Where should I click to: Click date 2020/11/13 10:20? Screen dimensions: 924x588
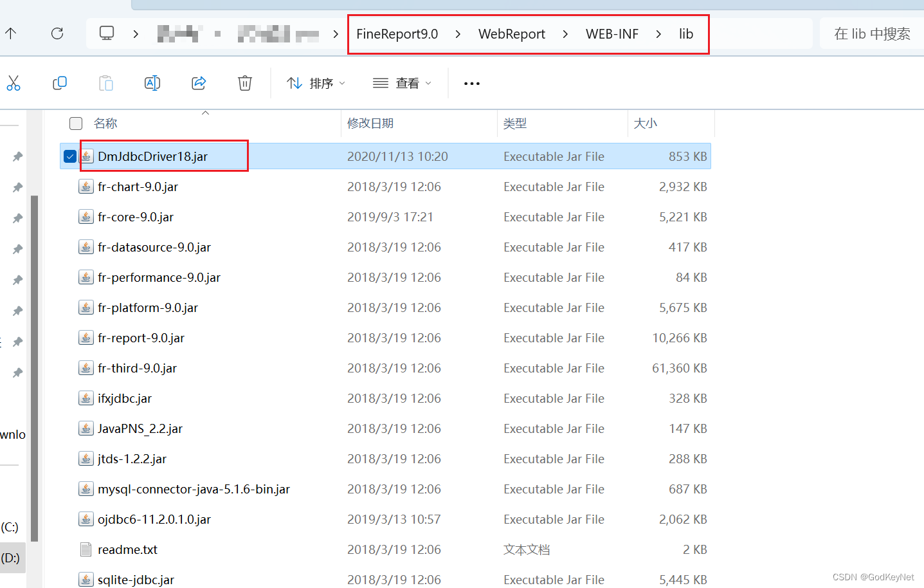(397, 156)
